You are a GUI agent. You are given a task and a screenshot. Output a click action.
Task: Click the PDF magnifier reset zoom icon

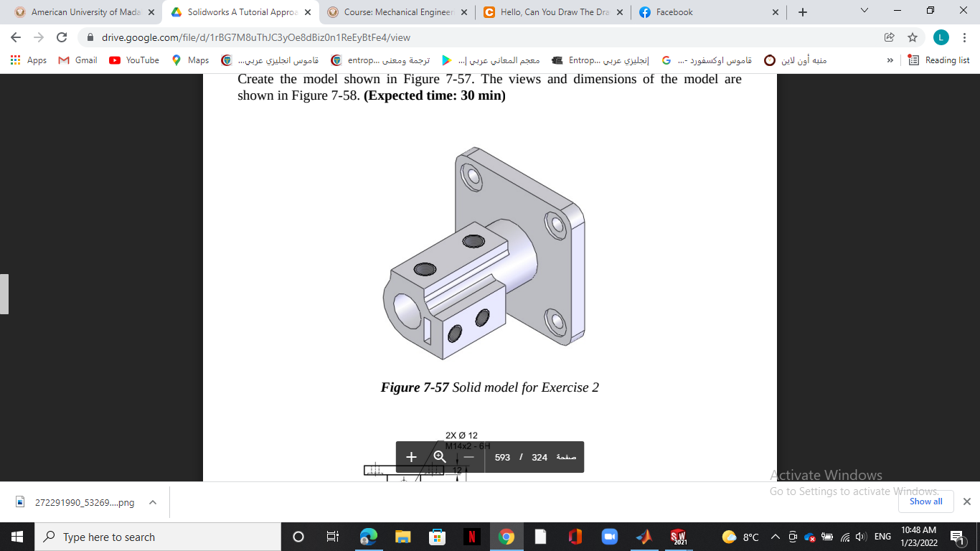click(440, 457)
